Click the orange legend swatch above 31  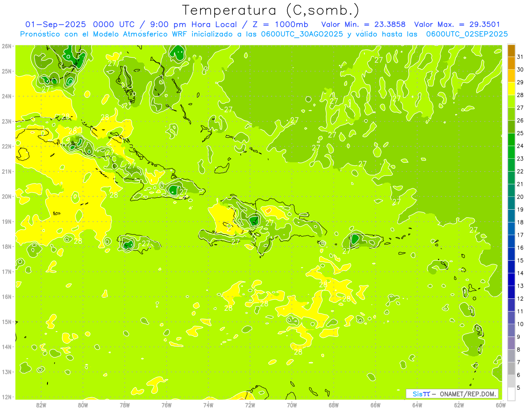coord(512,51)
